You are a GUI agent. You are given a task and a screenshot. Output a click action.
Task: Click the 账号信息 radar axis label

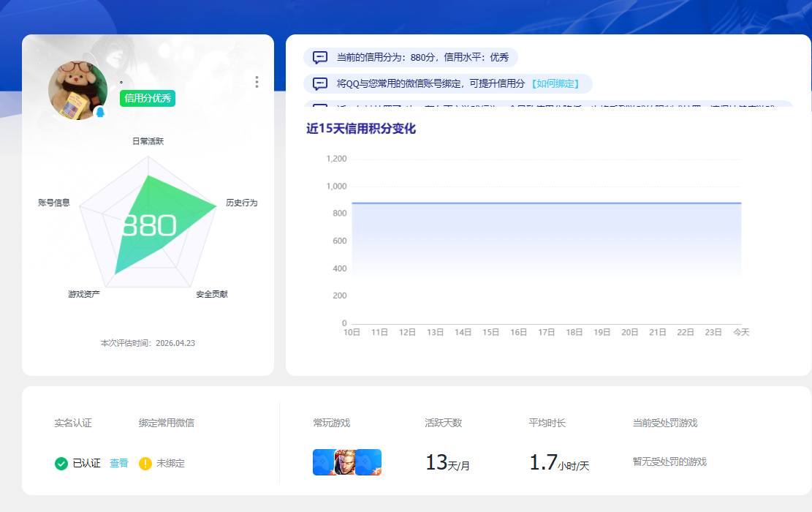click(x=54, y=203)
